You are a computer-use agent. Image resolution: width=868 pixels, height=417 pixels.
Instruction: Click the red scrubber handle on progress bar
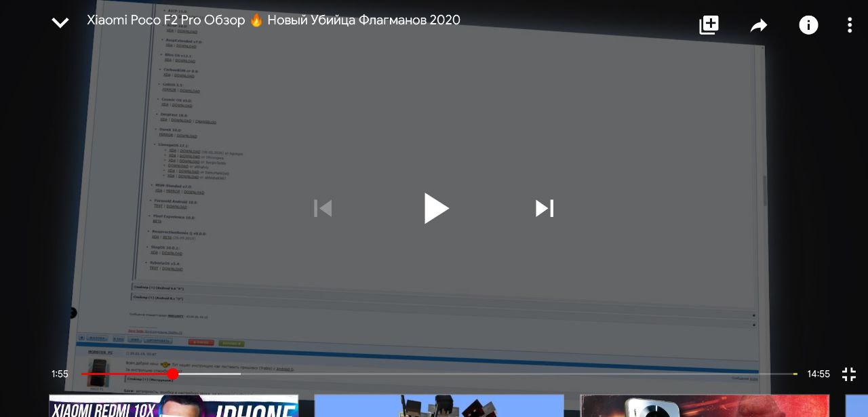click(x=173, y=374)
